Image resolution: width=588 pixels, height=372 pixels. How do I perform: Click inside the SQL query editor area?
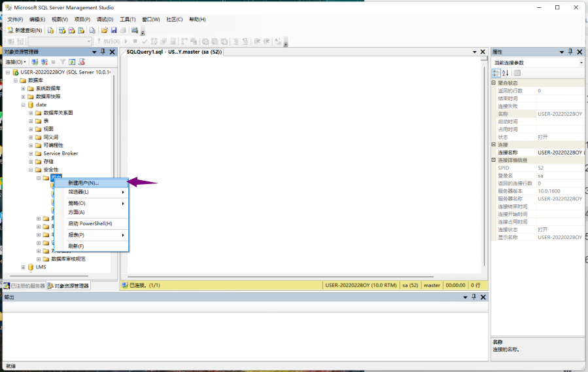pos(303,165)
